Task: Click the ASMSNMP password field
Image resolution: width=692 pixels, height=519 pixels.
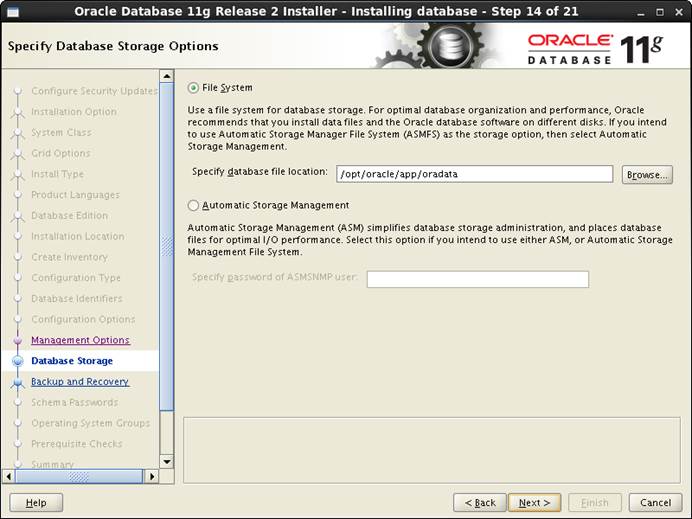Action: click(478, 279)
